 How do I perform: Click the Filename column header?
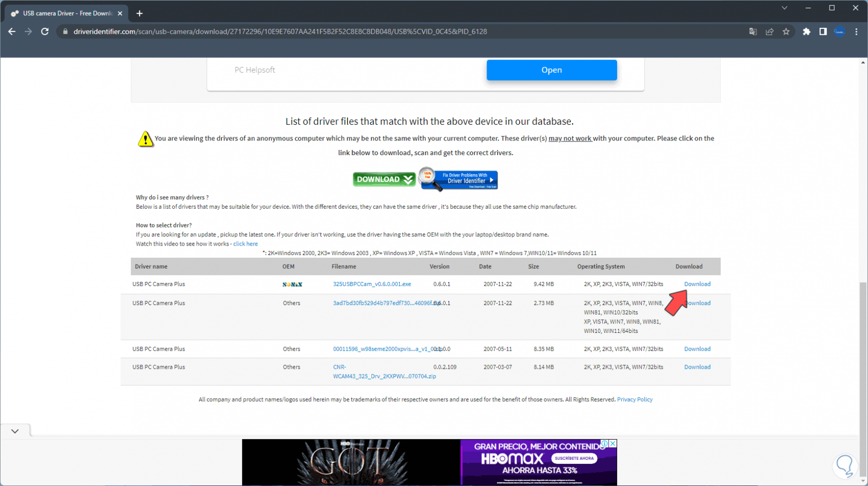click(344, 267)
